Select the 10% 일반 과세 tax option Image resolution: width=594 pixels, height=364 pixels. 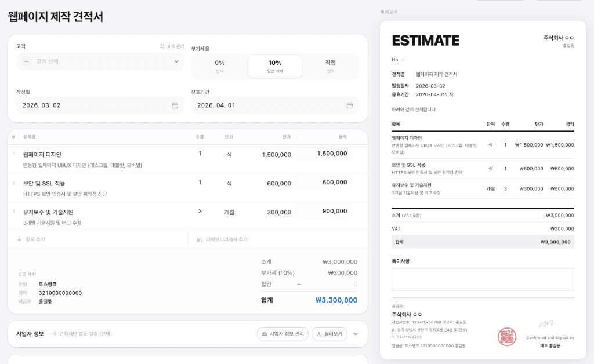tap(275, 66)
